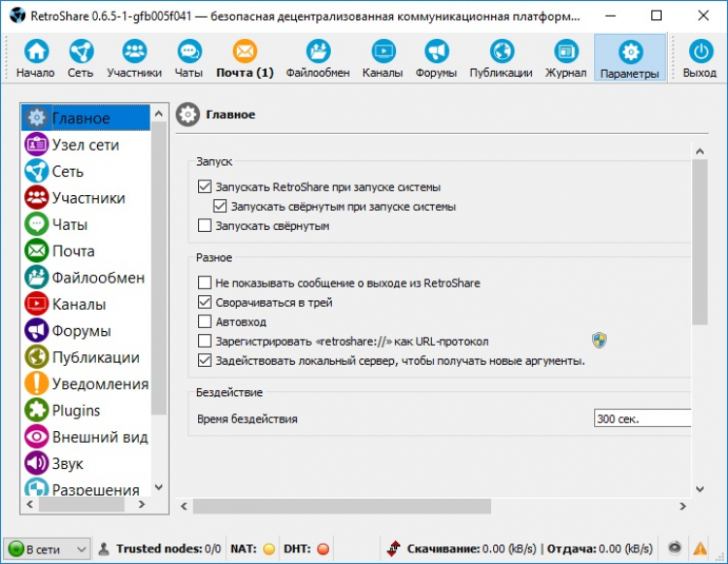
Task: Close the RetroShare window
Action: 703,16
